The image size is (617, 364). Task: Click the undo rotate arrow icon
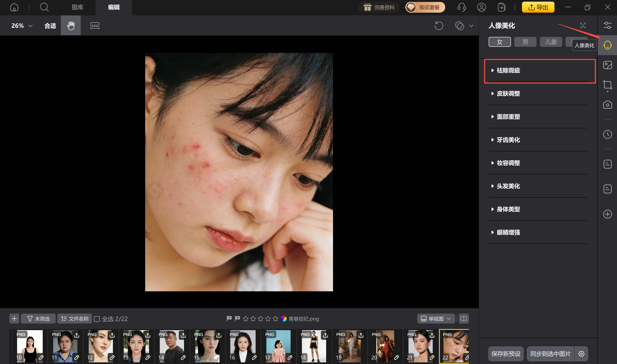pos(439,26)
